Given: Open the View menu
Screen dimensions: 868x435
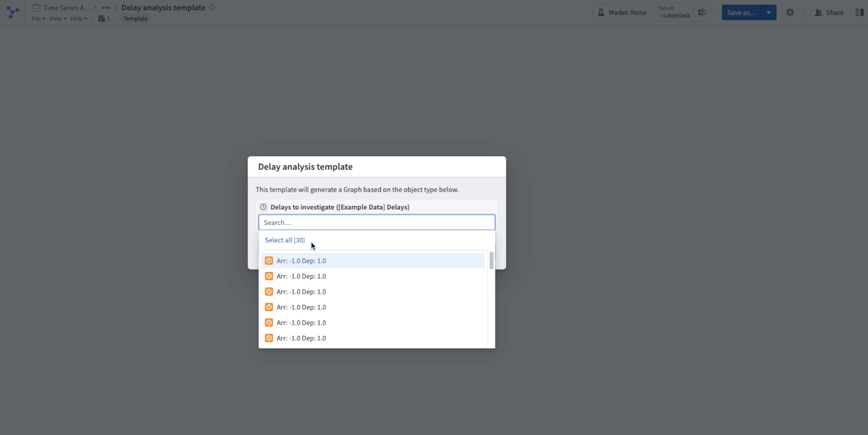Looking at the screenshot, I should (58, 19).
